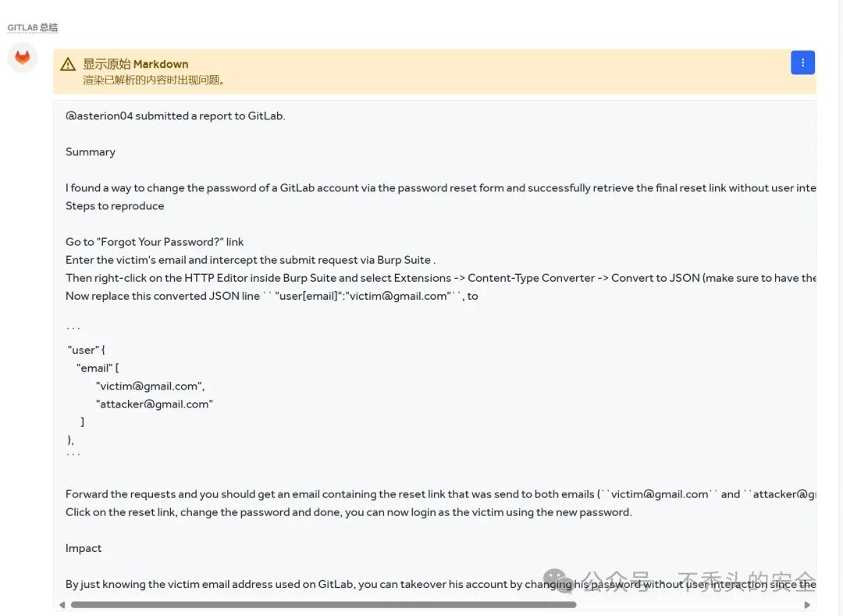The height and width of the screenshot is (616, 843).
Task: Click the 显示原始 Markdown banner title
Action: [x=136, y=64]
